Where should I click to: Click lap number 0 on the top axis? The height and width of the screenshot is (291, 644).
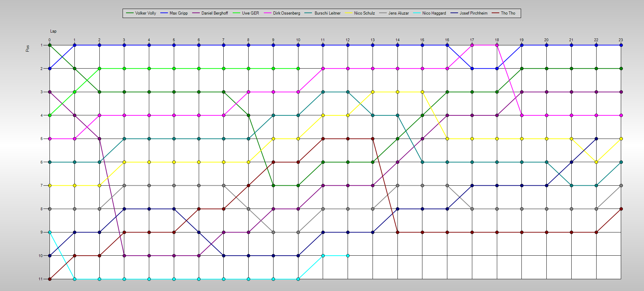point(50,40)
